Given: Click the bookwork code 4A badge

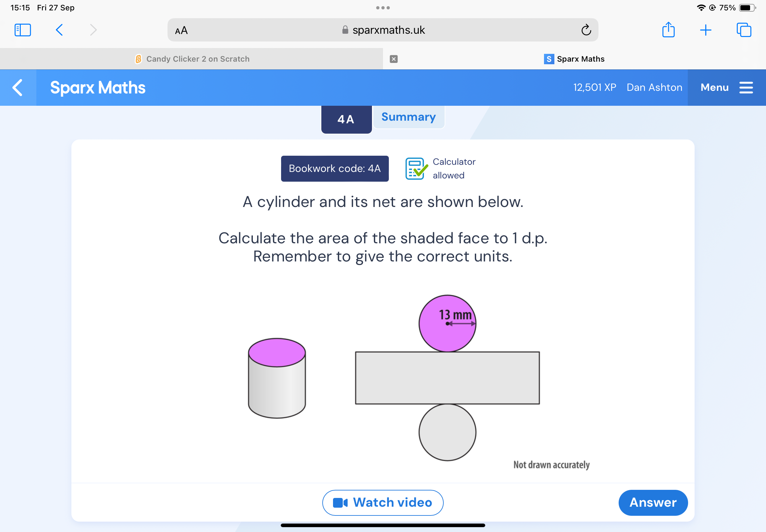Looking at the screenshot, I should coord(335,169).
